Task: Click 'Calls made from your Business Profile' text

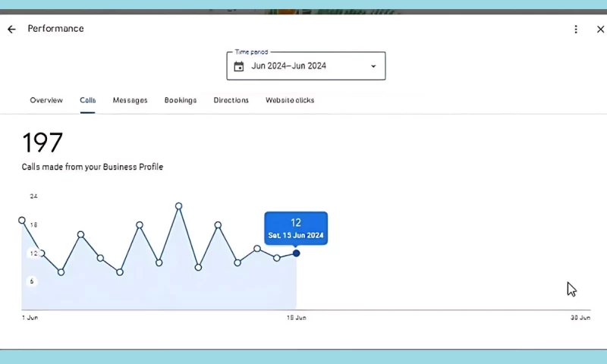Action: pyautogui.click(x=92, y=167)
